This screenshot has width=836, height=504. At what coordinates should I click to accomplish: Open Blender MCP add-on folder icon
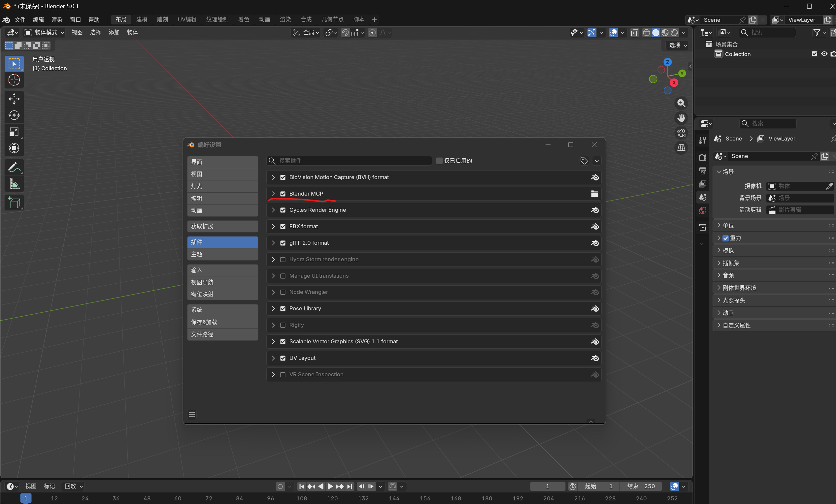pos(594,194)
